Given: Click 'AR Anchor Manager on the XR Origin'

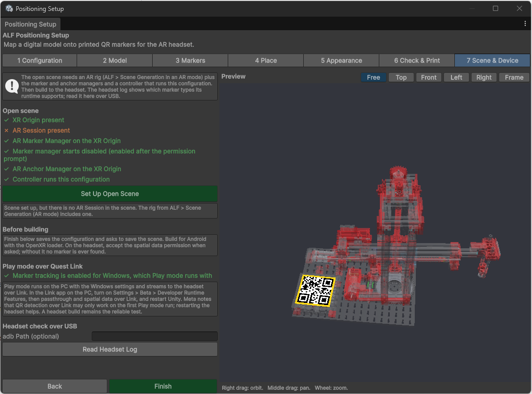Looking at the screenshot, I should click(63, 169).
